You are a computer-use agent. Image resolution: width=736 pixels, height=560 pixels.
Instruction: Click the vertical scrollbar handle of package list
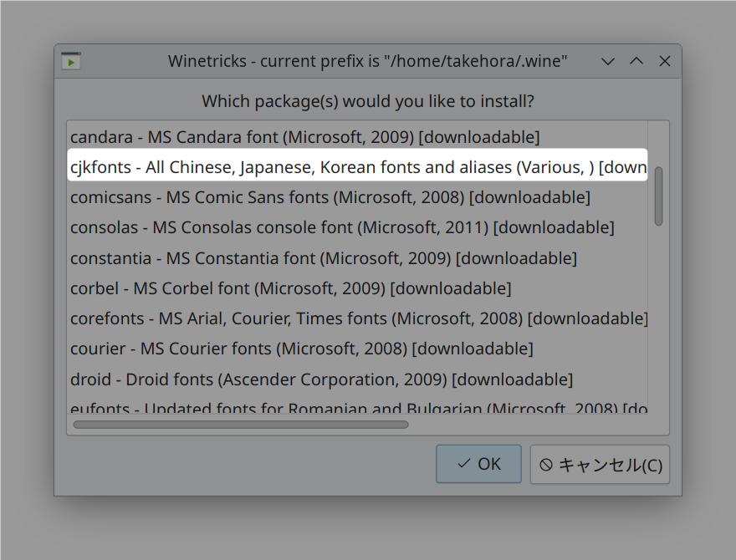[x=658, y=196]
